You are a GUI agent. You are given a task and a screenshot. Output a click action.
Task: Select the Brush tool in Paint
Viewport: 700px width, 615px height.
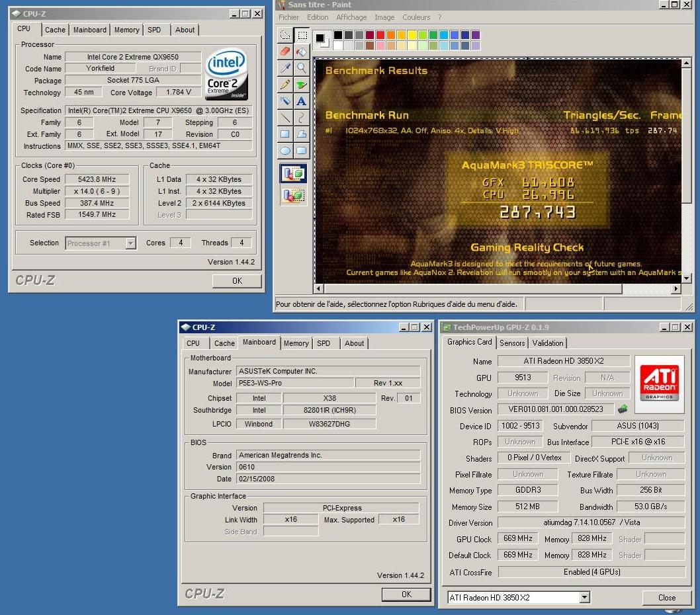(x=302, y=85)
